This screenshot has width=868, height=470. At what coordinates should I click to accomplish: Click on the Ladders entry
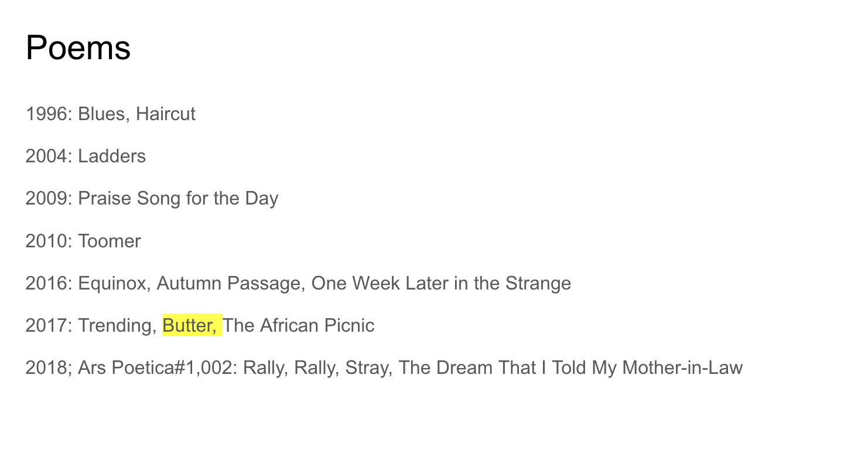(x=112, y=156)
